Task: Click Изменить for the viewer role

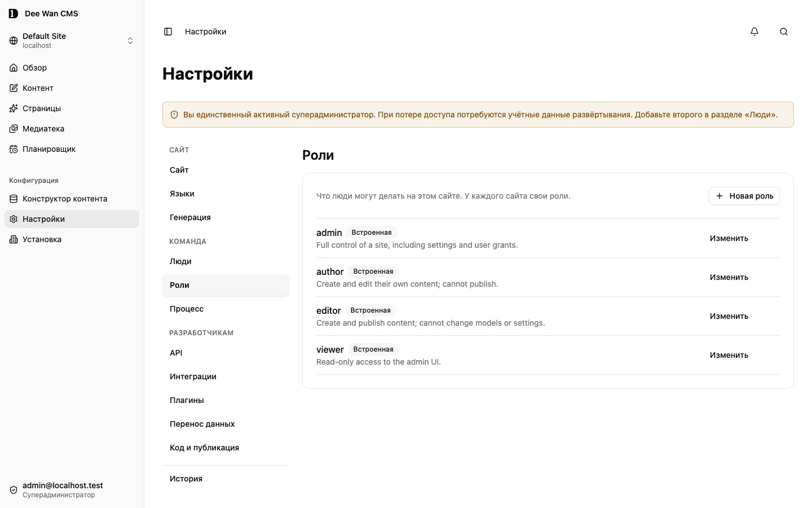Action: click(x=729, y=355)
